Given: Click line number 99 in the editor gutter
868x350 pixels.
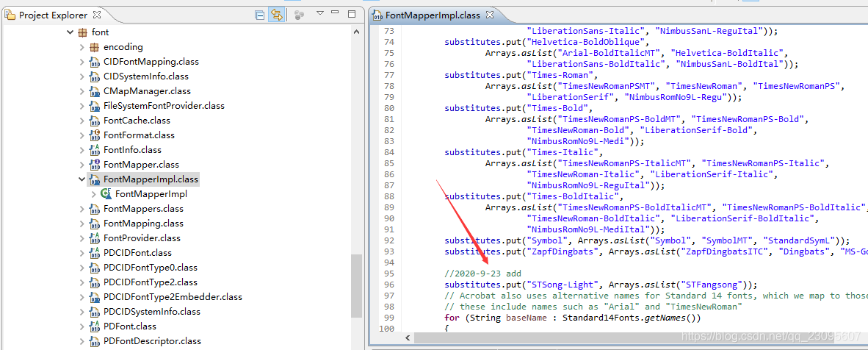Looking at the screenshot, I should (x=389, y=318).
